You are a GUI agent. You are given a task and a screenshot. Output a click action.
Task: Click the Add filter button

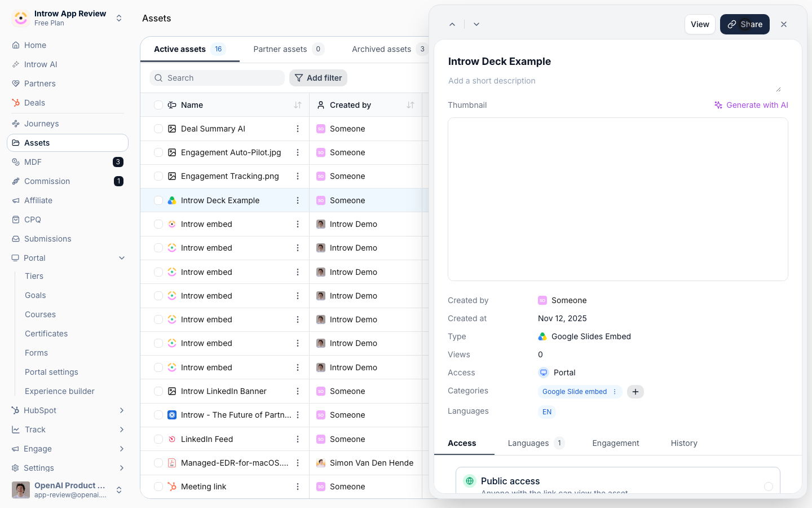coord(319,78)
